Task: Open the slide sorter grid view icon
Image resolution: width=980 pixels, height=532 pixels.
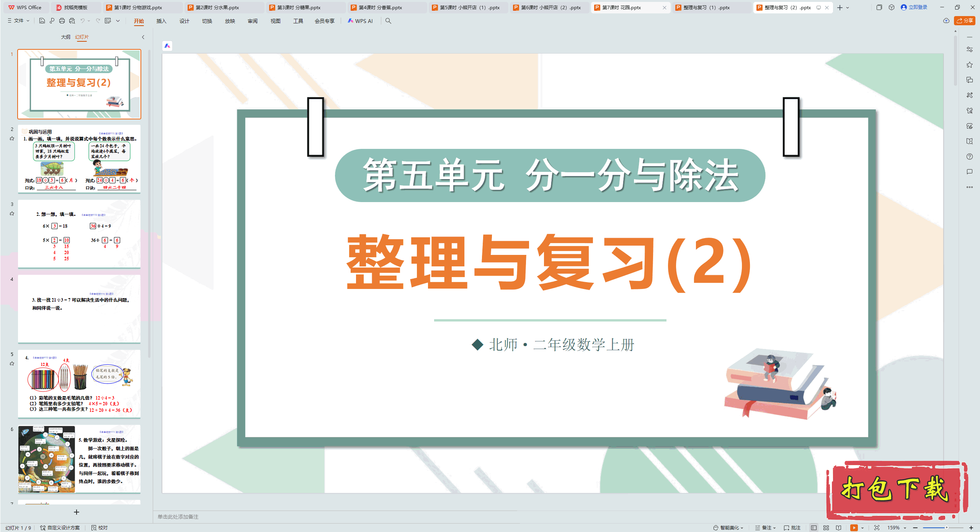Action: 825,527
